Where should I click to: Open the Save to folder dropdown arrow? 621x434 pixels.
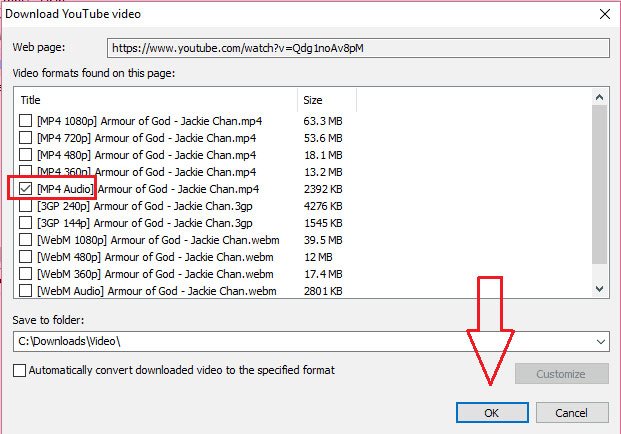[601, 341]
